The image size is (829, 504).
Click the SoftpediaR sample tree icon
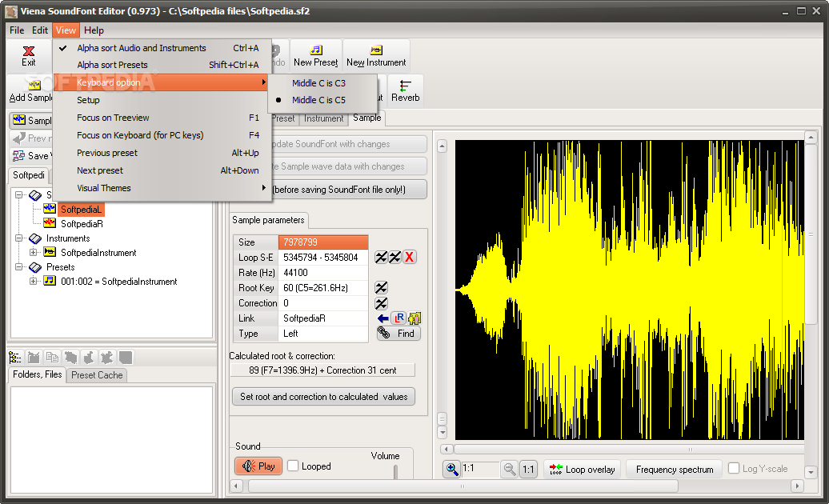pos(50,223)
